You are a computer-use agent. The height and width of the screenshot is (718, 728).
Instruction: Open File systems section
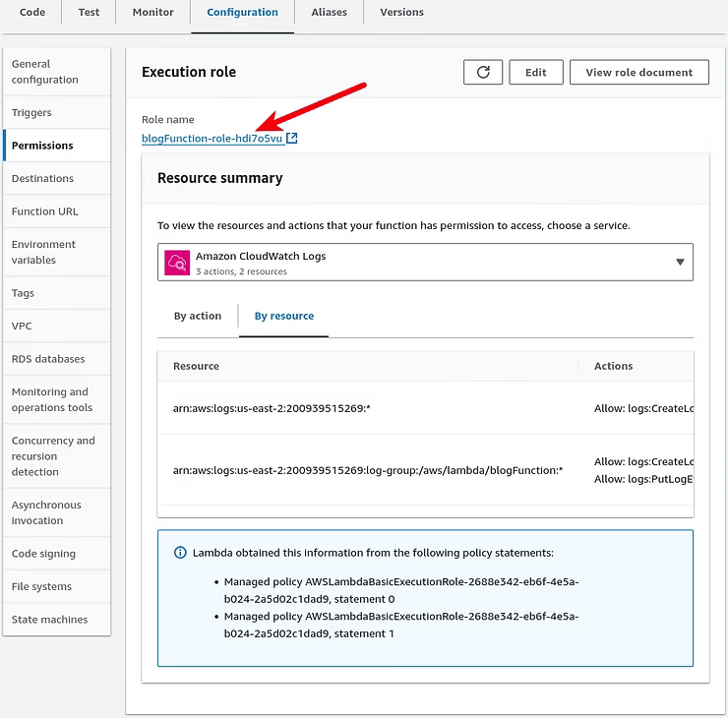click(x=57, y=586)
